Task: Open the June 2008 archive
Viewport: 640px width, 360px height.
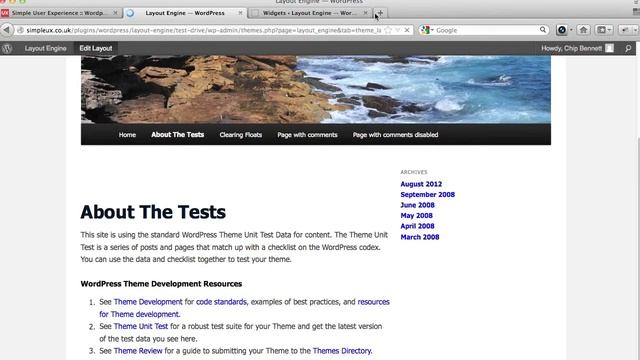Action: (417, 205)
